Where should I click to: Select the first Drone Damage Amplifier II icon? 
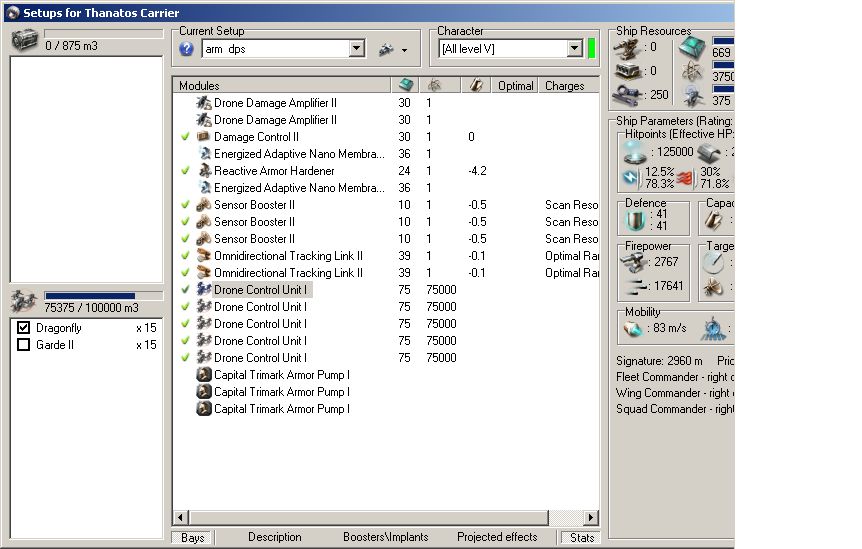204,103
